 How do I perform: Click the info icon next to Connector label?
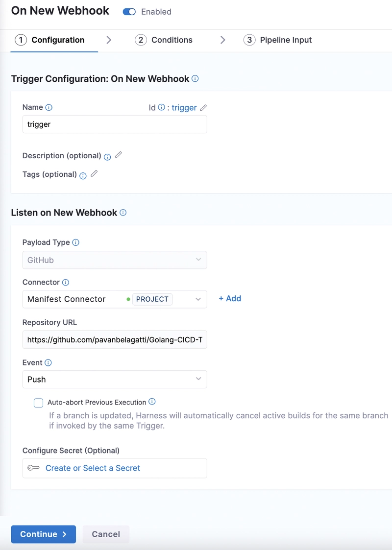pos(66,283)
